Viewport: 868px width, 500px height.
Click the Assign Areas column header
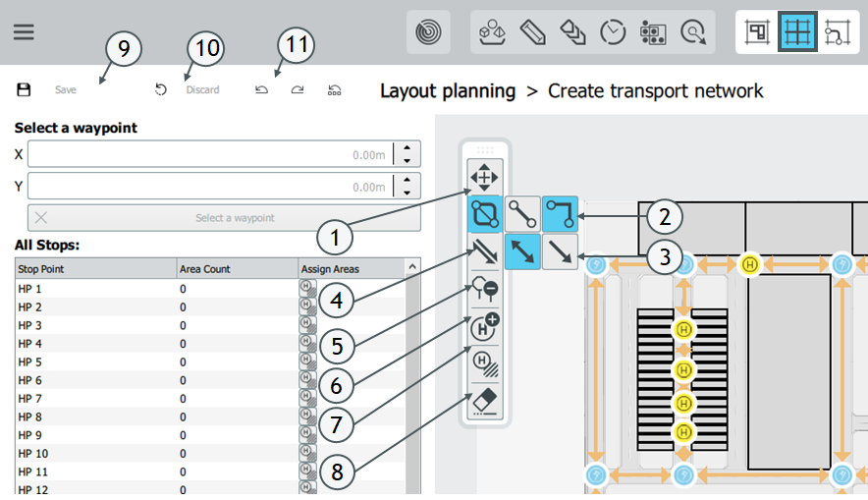(352, 269)
